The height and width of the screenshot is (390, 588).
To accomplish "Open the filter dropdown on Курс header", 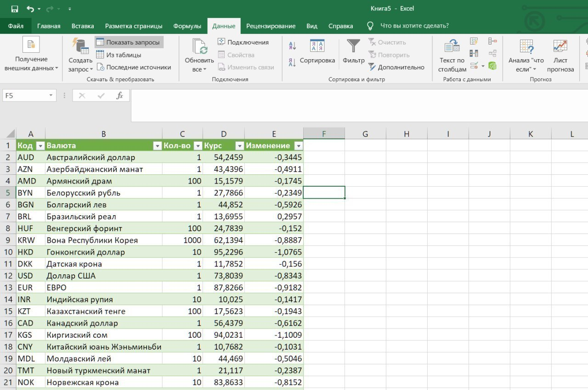I will coord(239,146).
